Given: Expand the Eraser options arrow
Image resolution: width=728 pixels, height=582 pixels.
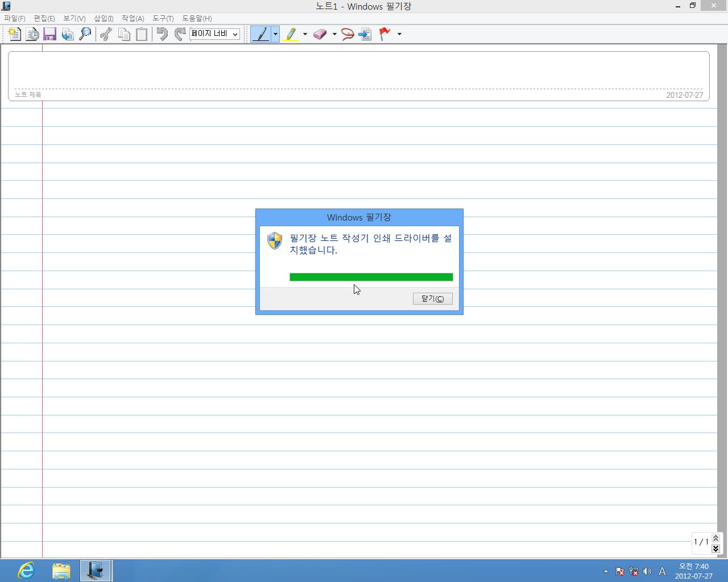Looking at the screenshot, I should [x=334, y=34].
